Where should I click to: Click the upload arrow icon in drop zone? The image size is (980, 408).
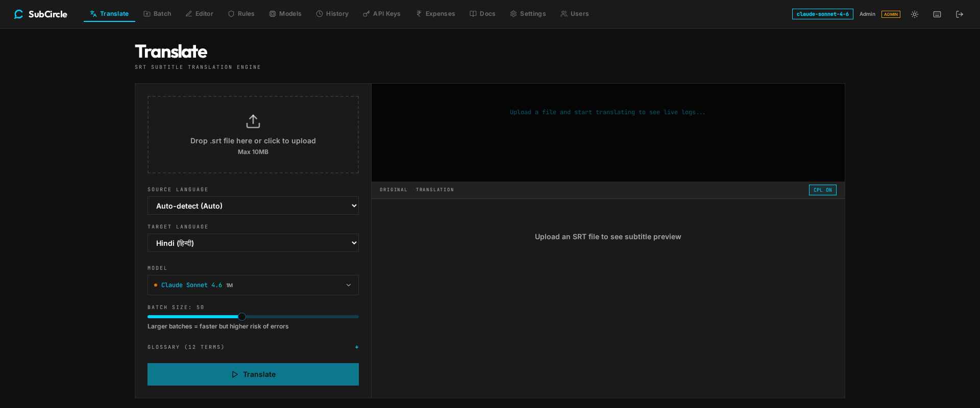(x=253, y=121)
